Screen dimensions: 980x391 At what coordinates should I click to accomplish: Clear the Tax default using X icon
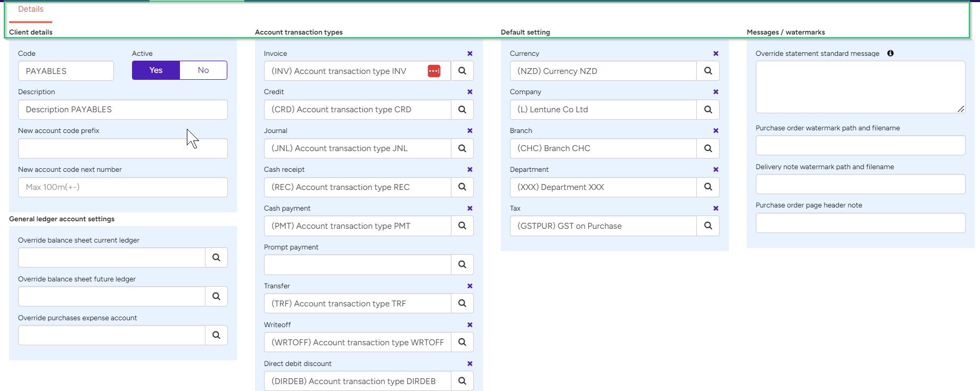pyautogui.click(x=715, y=209)
